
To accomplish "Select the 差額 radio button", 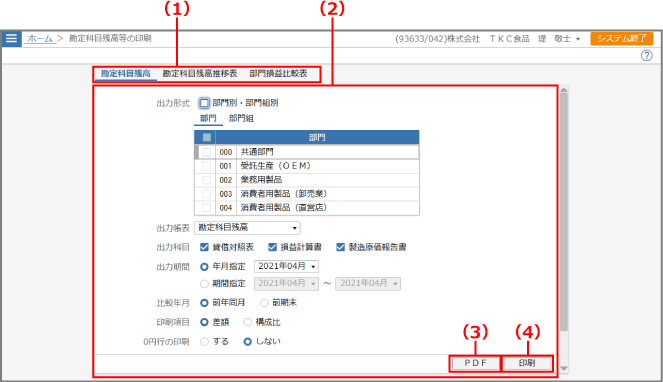I will click(x=204, y=322).
